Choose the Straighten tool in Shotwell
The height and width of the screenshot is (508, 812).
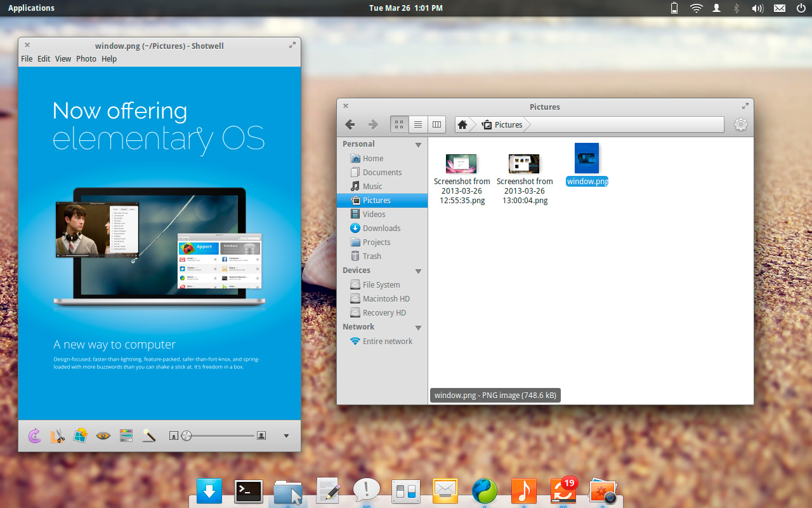[x=81, y=436]
